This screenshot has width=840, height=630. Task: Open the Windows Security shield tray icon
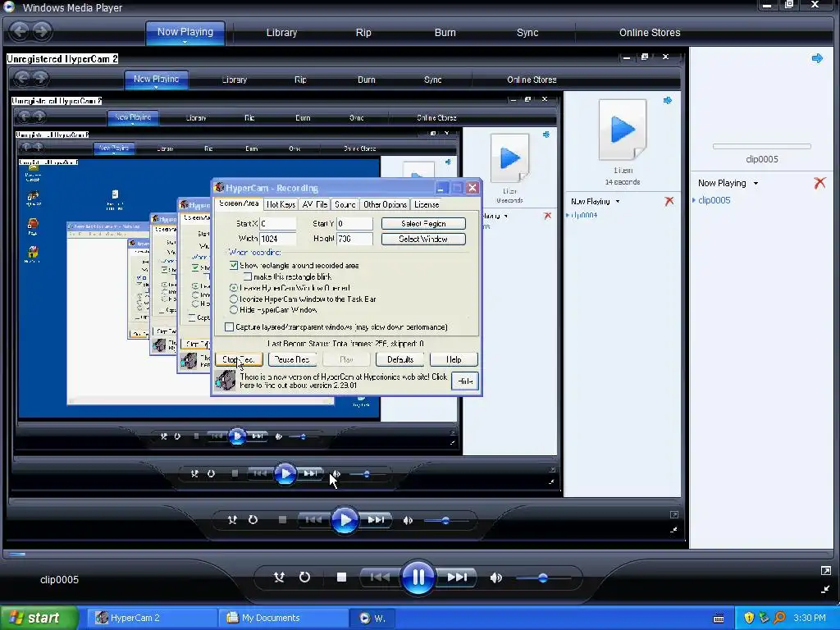749,618
